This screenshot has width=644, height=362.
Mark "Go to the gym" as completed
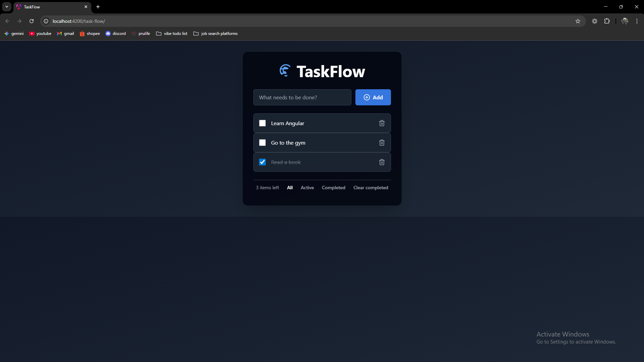pyautogui.click(x=262, y=143)
